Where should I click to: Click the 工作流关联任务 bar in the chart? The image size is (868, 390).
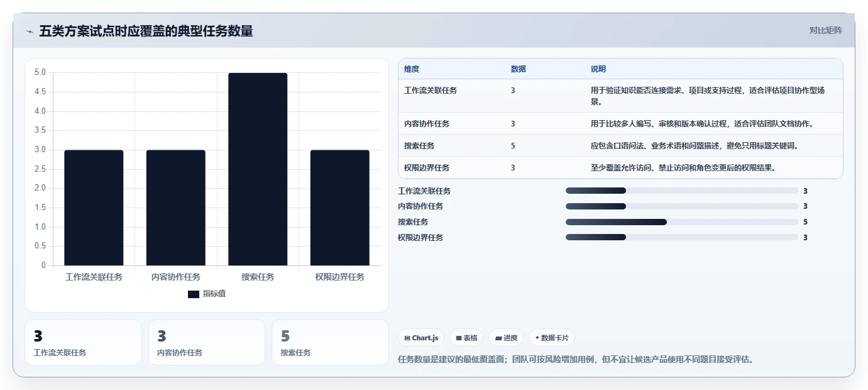point(94,208)
